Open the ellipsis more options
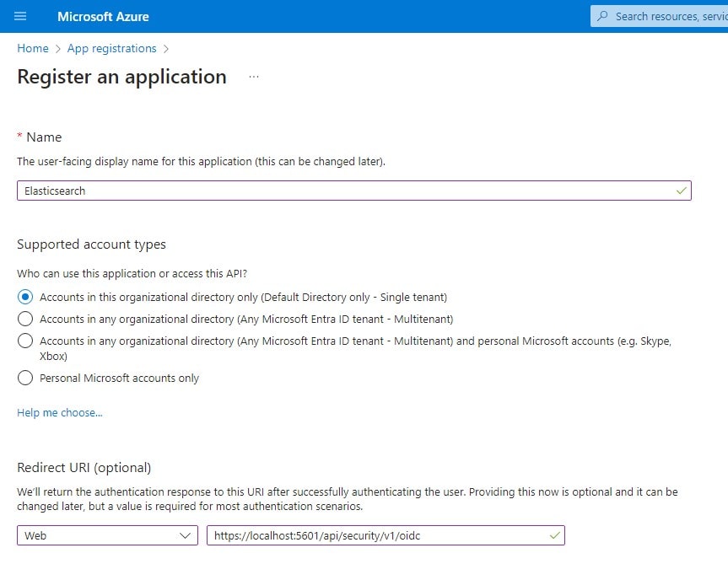This screenshot has width=728, height=580. pos(254,77)
